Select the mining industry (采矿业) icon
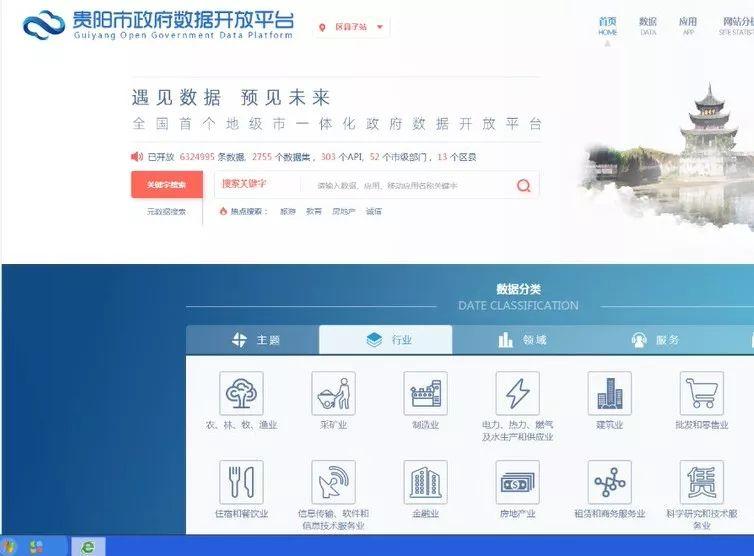 tap(333, 393)
